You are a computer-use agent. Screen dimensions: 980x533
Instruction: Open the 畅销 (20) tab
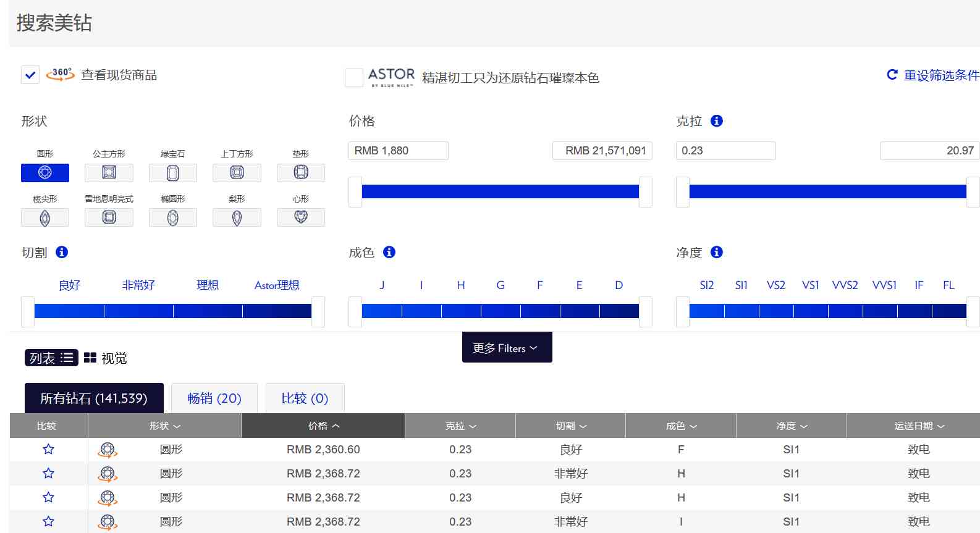[214, 398]
